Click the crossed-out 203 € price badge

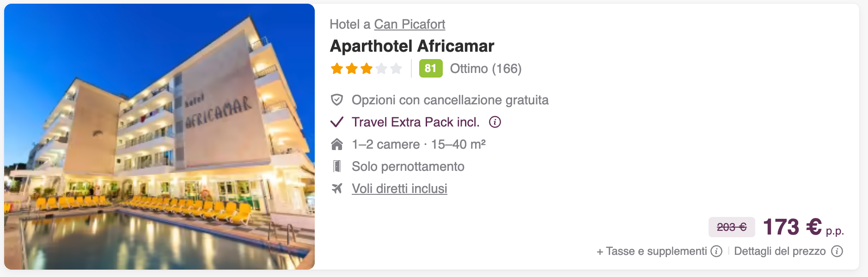(731, 227)
